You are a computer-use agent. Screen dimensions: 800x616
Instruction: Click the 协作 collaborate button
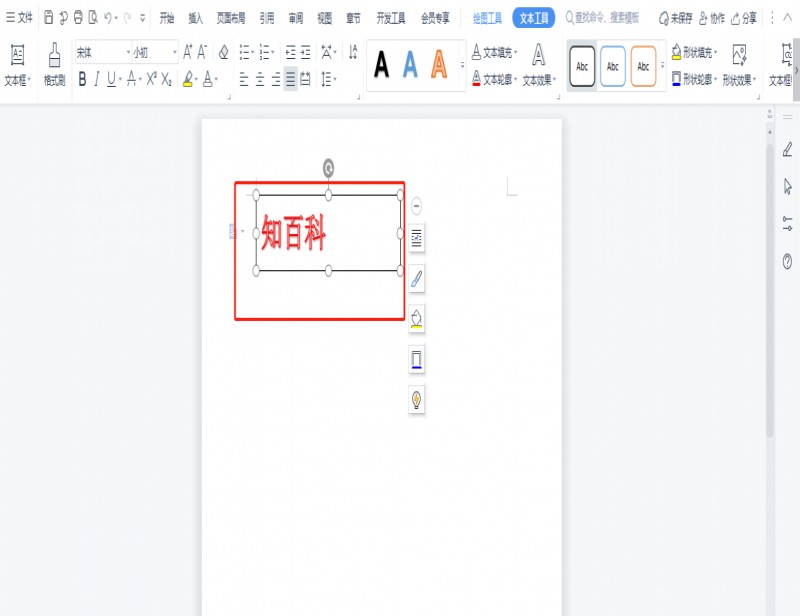pyautogui.click(x=712, y=18)
